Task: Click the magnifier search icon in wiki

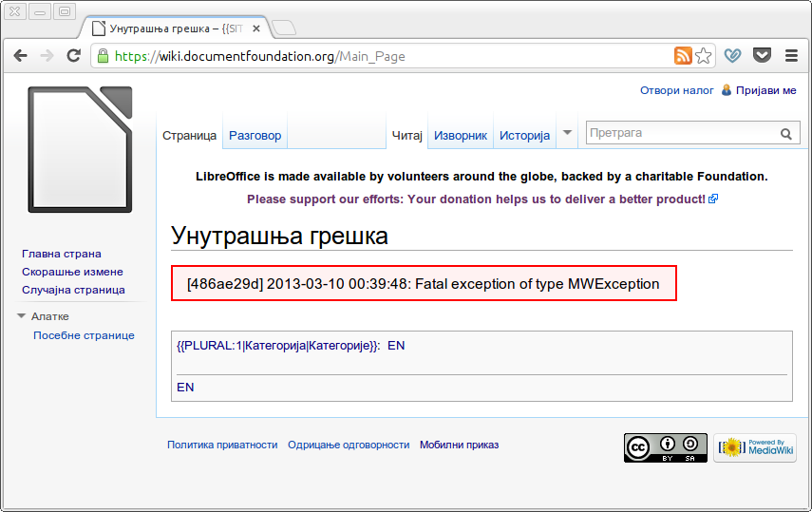Action: 786,134
